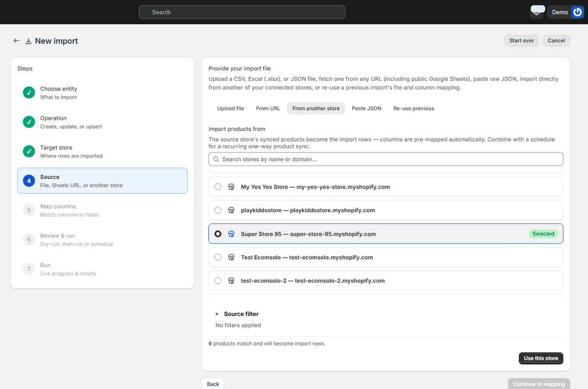Click Start over button

pyautogui.click(x=521, y=40)
